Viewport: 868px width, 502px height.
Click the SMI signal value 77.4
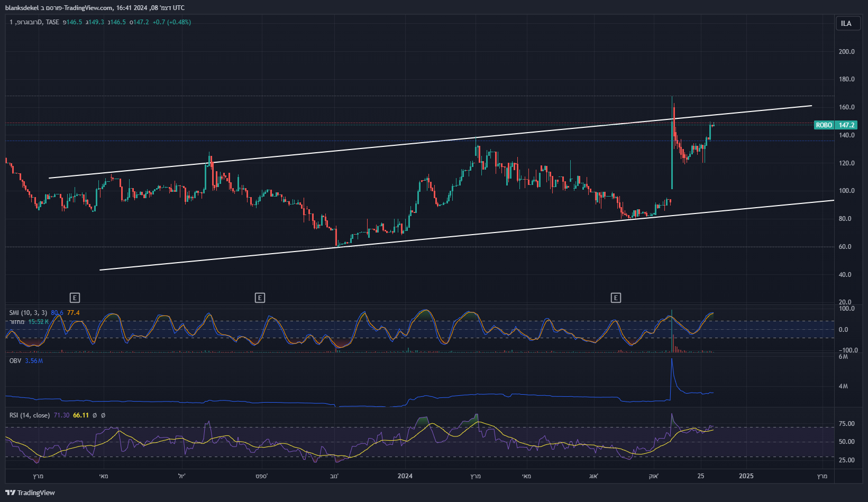[x=74, y=313]
